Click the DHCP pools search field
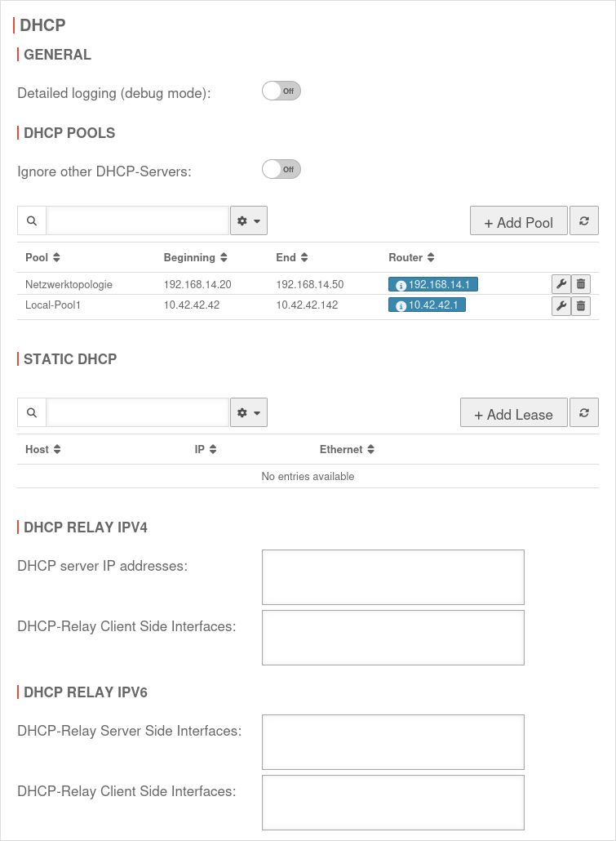This screenshot has width=616, height=841. [137, 220]
